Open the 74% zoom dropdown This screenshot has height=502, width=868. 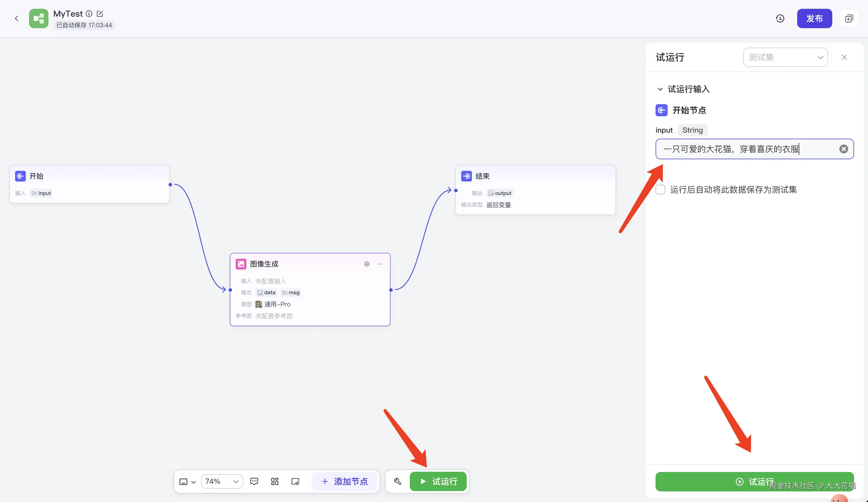[222, 481]
